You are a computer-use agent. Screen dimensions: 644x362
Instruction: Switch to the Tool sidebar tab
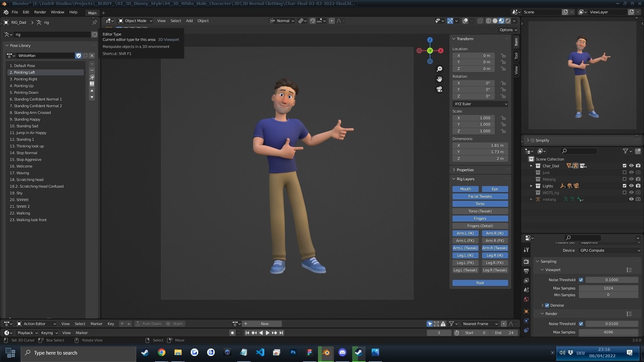click(x=516, y=56)
